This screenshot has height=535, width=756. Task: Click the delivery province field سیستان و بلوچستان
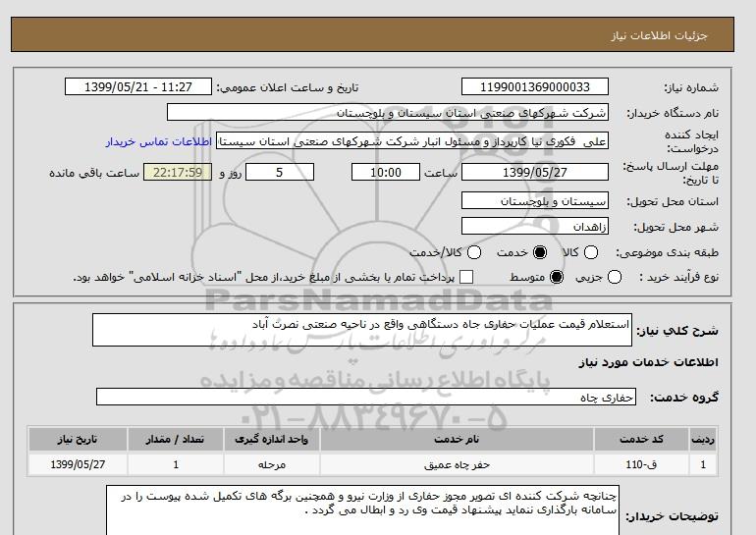(x=535, y=201)
